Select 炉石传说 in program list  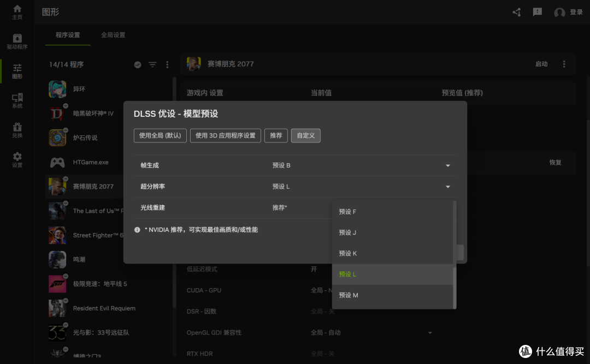[x=86, y=138]
